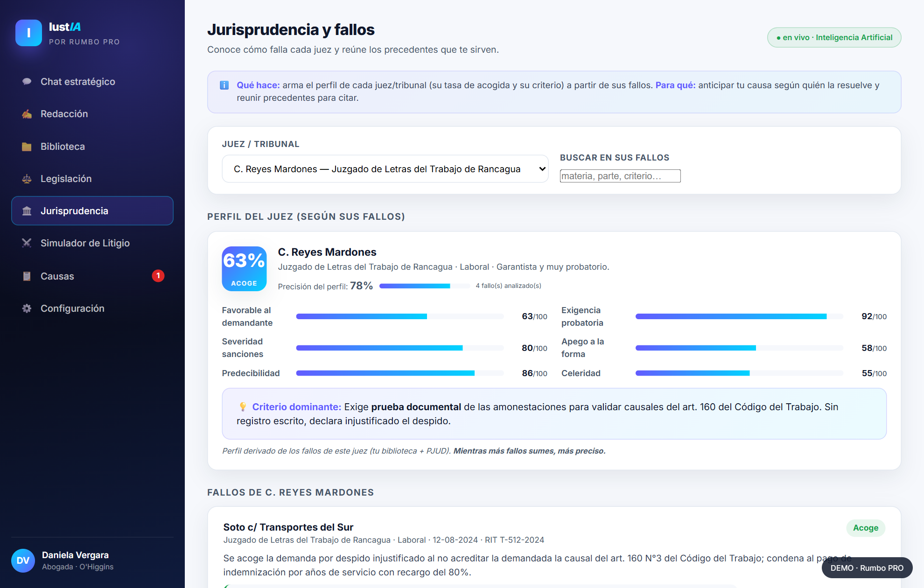The height and width of the screenshot is (588, 924).
Task: Click the Severidad sanciones bar
Action: (400, 348)
